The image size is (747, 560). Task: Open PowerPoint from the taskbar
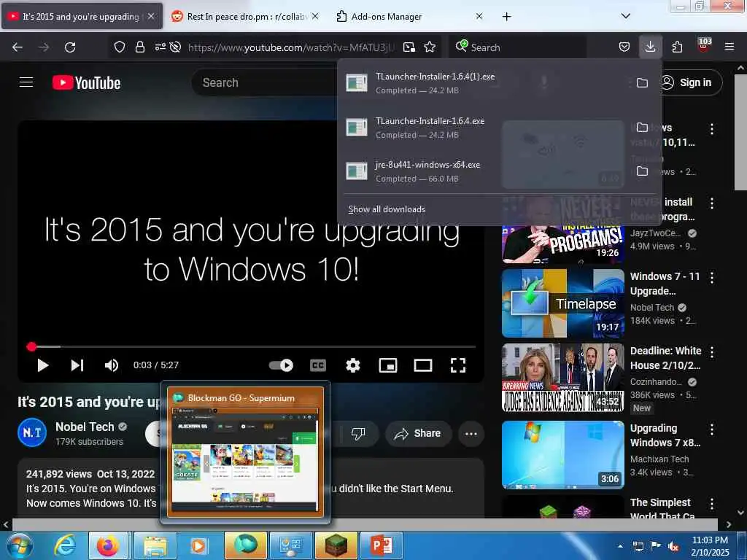point(381,545)
